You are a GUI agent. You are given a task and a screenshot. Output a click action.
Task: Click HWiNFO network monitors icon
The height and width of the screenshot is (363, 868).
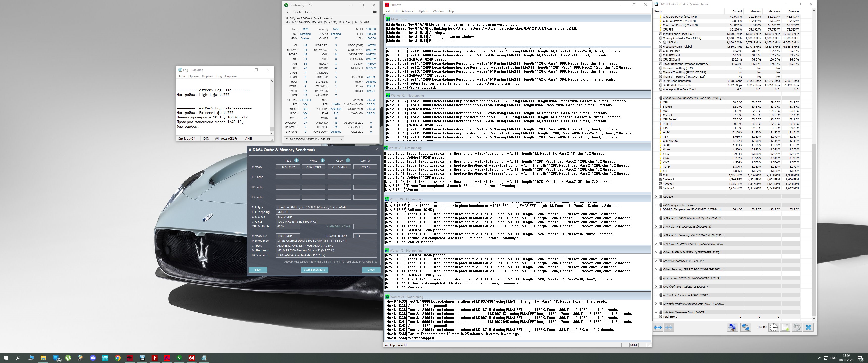point(745,327)
